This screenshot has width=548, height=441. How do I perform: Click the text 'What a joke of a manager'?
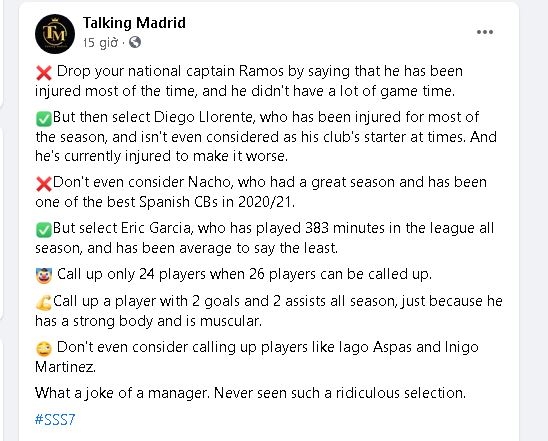pyautogui.click(x=122, y=393)
